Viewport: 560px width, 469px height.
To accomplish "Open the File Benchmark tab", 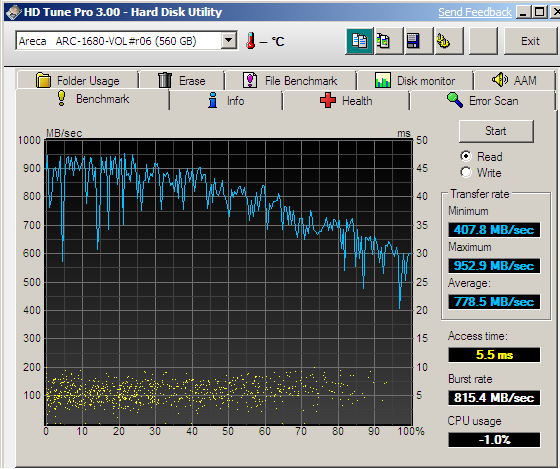I will pos(290,80).
